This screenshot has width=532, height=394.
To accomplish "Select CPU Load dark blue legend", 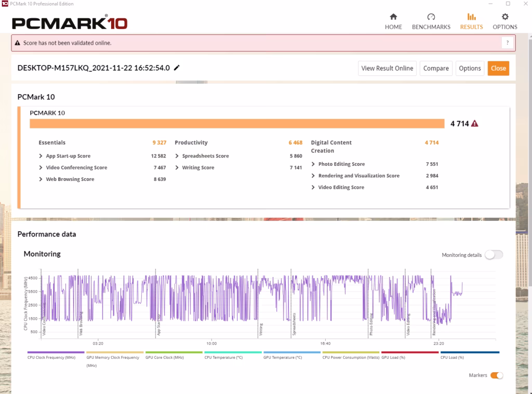I will [470, 355].
